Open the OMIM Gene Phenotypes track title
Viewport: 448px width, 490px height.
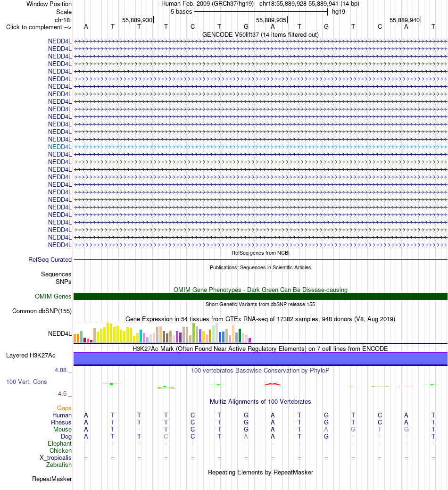tap(261, 290)
